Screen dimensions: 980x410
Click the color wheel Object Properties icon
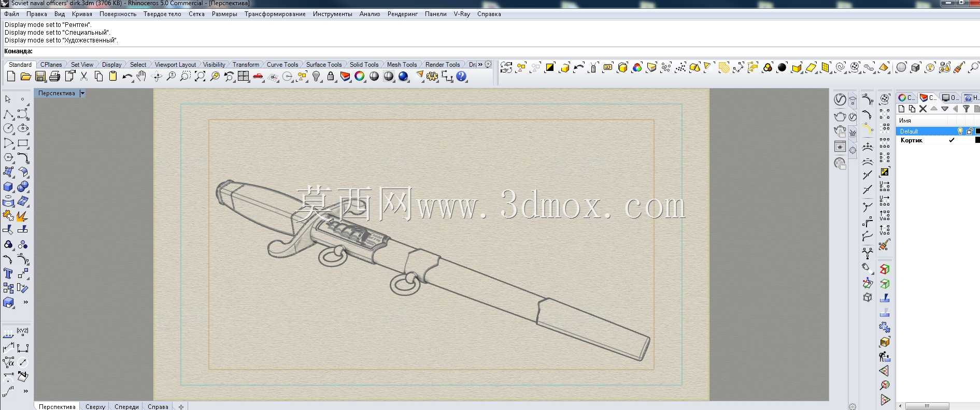tap(360, 77)
